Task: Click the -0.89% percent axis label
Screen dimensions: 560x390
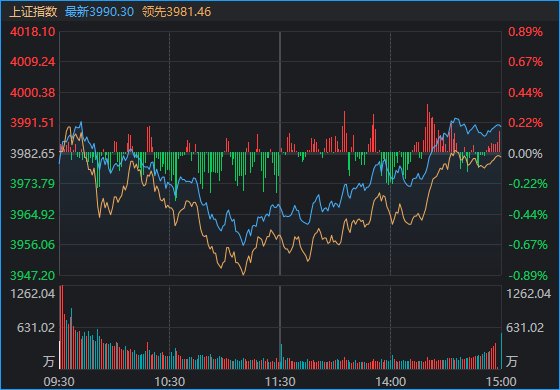Action: click(x=528, y=275)
